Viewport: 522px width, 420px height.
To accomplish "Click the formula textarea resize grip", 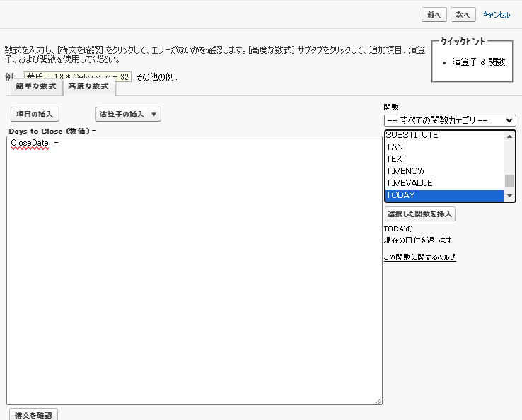I will click(378, 401).
